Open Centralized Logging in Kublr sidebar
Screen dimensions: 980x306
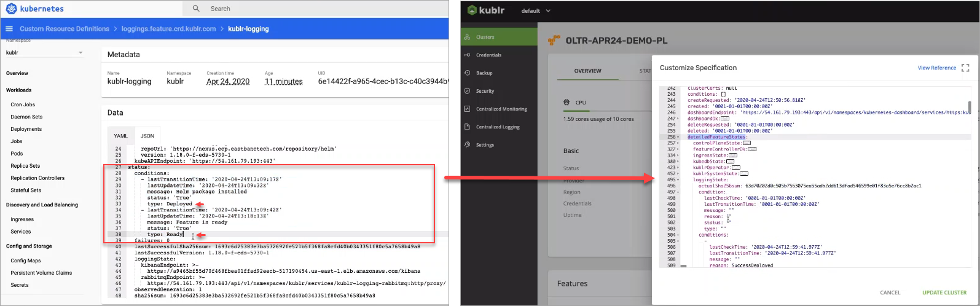click(499, 127)
